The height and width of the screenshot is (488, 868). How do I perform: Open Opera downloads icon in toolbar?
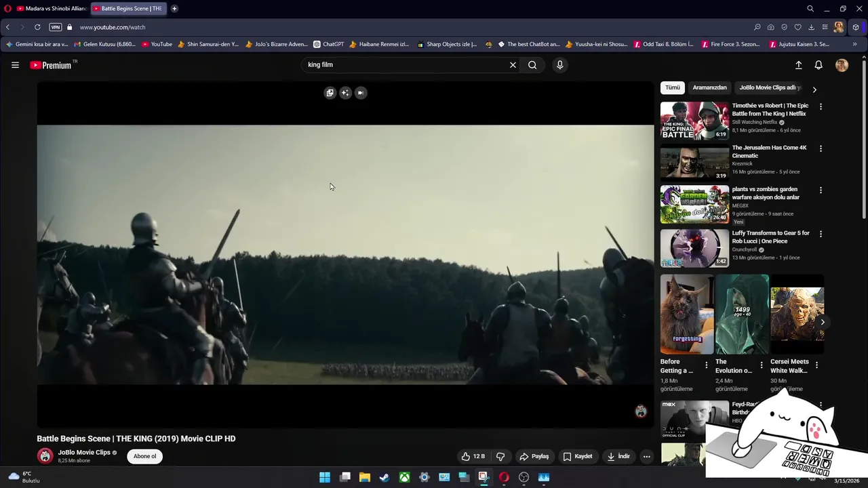(x=811, y=27)
